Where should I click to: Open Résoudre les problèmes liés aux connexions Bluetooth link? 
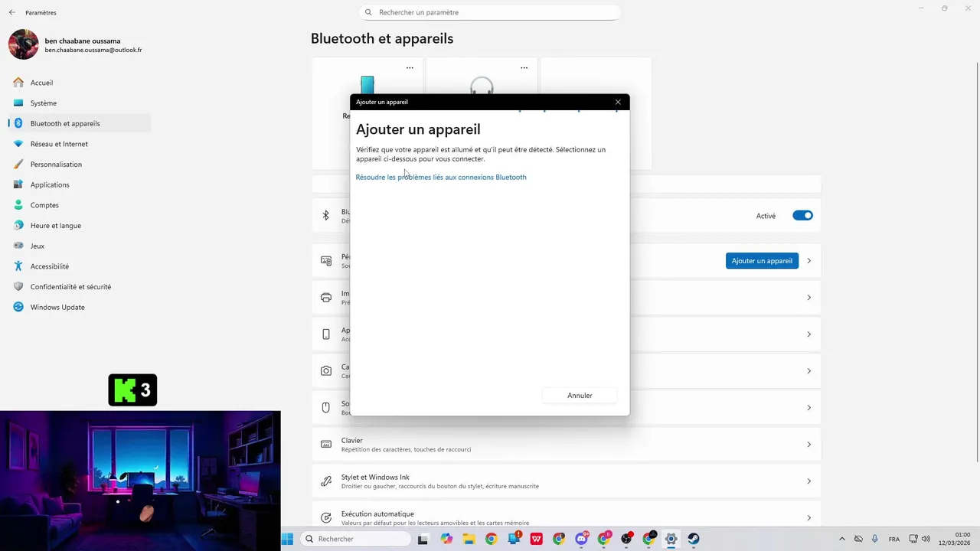(x=441, y=177)
